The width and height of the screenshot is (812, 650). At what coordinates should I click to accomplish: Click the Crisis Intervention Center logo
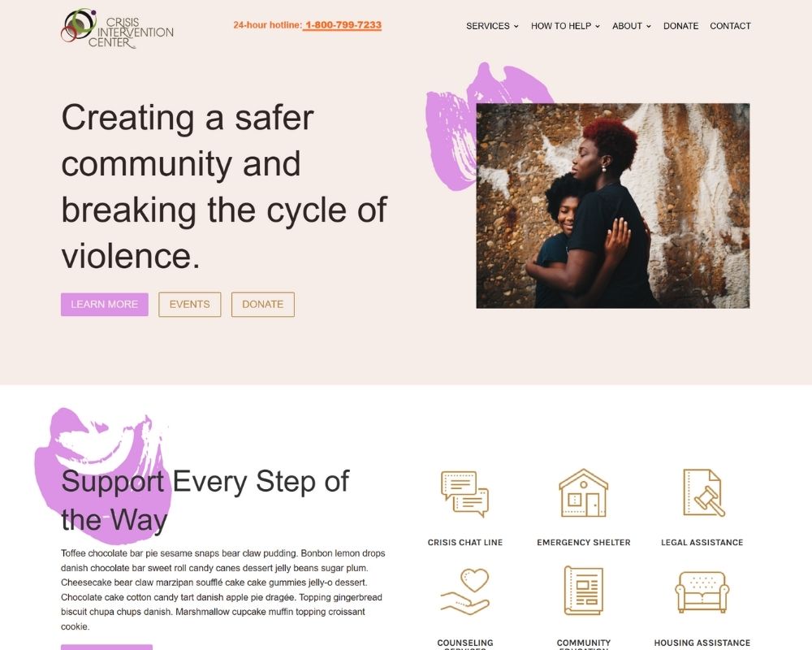[117, 28]
